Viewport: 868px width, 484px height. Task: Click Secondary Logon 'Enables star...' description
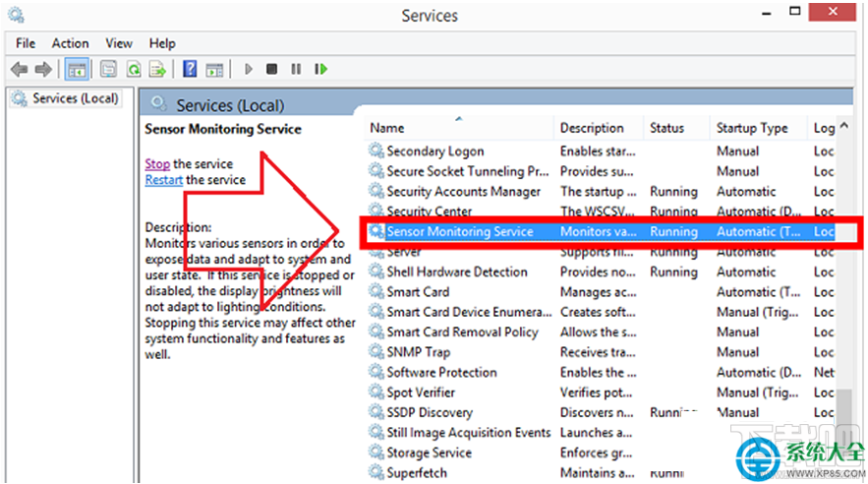click(x=598, y=151)
